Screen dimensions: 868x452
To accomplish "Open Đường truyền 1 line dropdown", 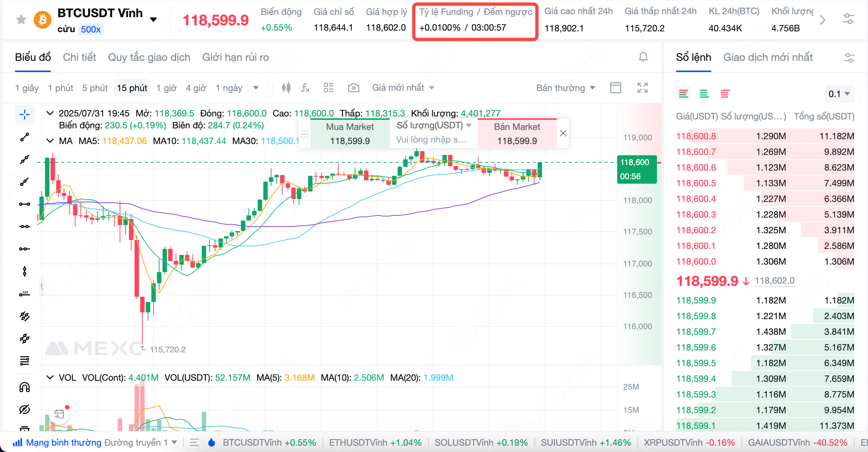I will click(x=141, y=442).
